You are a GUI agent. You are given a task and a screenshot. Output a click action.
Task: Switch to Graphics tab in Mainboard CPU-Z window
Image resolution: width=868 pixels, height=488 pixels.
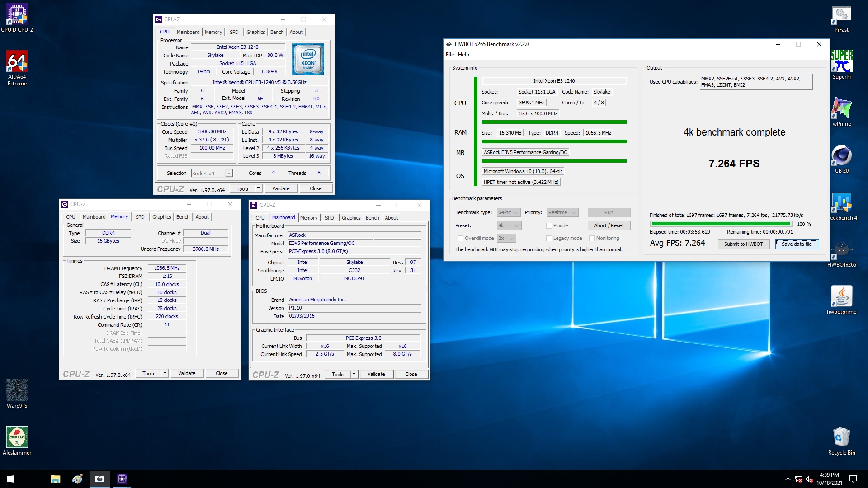point(351,218)
